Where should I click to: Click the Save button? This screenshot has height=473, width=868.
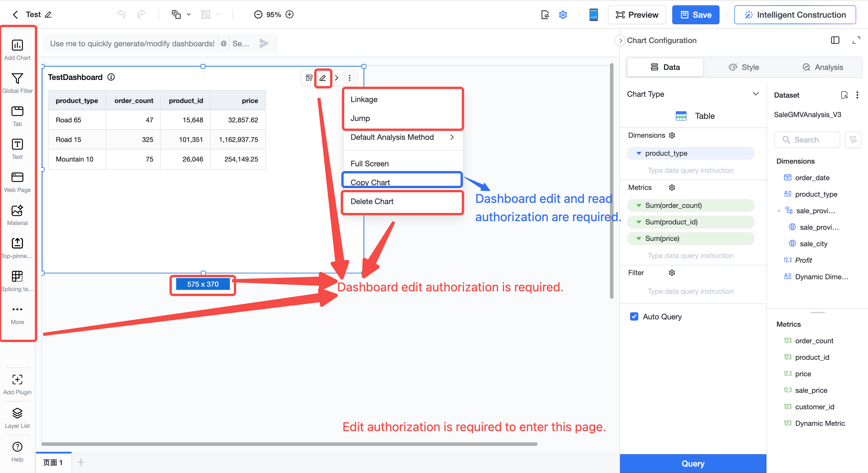click(696, 14)
